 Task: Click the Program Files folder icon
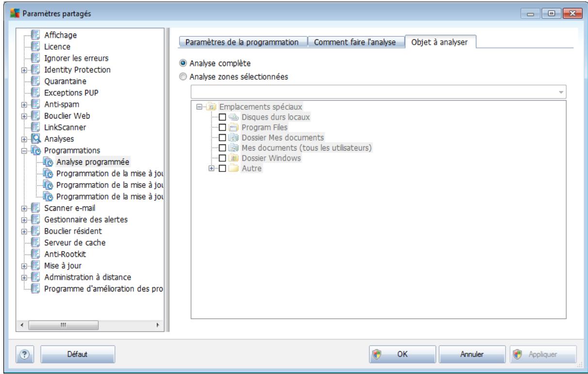click(x=232, y=128)
